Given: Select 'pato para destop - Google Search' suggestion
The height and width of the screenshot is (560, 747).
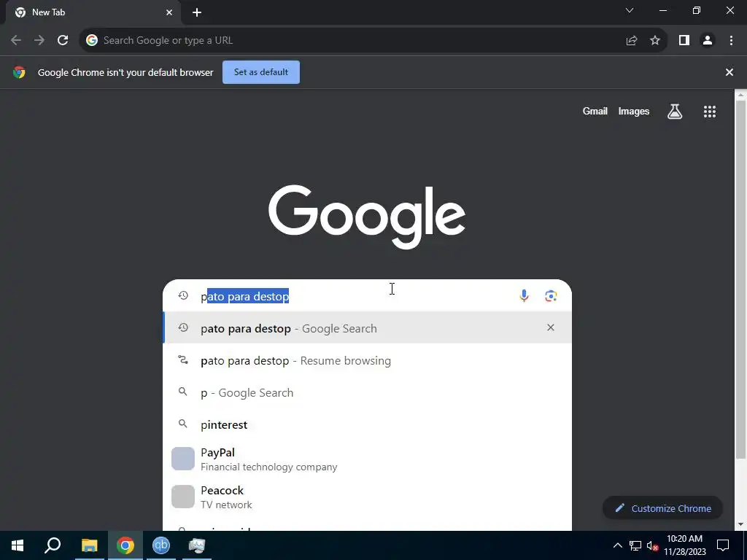Looking at the screenshot, I should click(368, 327).
